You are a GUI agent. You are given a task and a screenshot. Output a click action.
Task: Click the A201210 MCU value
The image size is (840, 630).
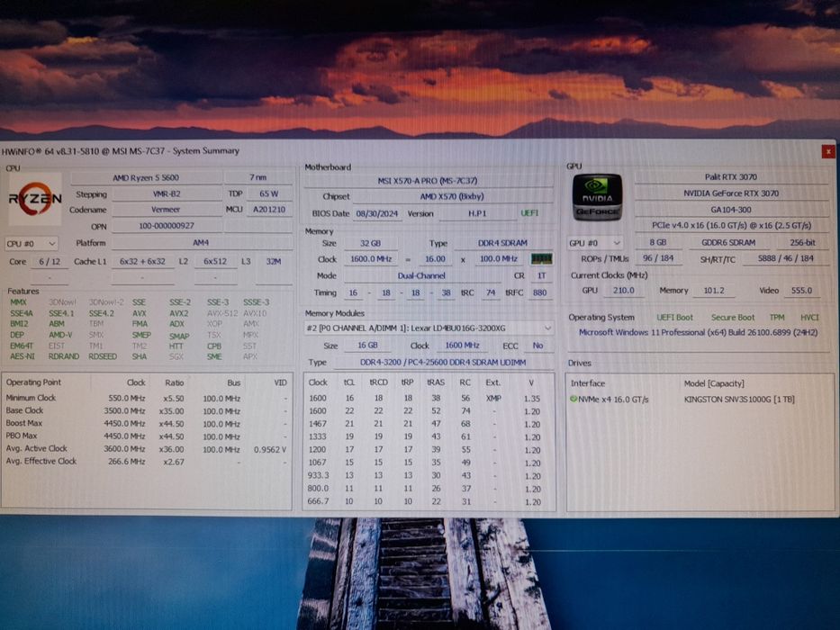[269, 210]
